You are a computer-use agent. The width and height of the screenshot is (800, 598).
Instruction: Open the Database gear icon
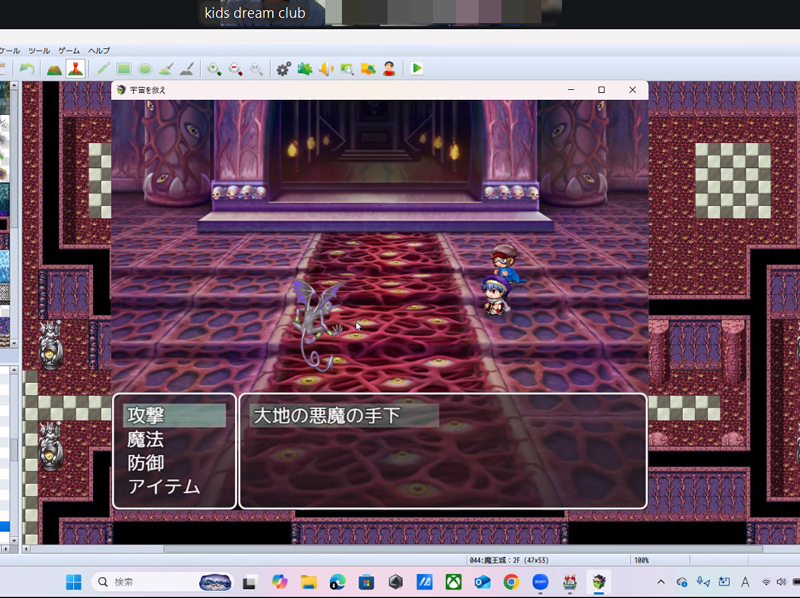tap(284, 68)
